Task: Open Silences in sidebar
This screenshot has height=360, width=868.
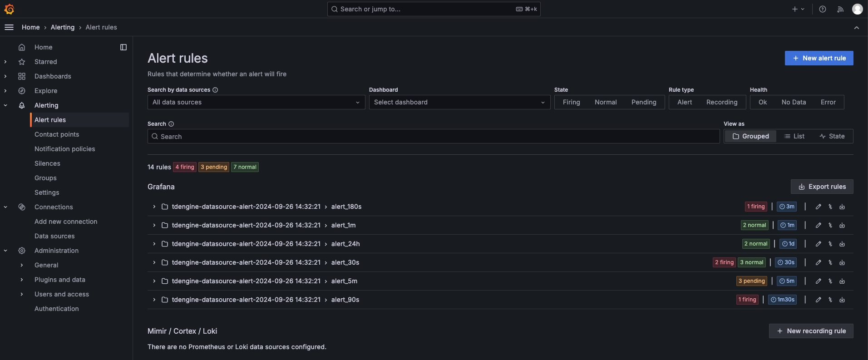Action: pos(47,163)
